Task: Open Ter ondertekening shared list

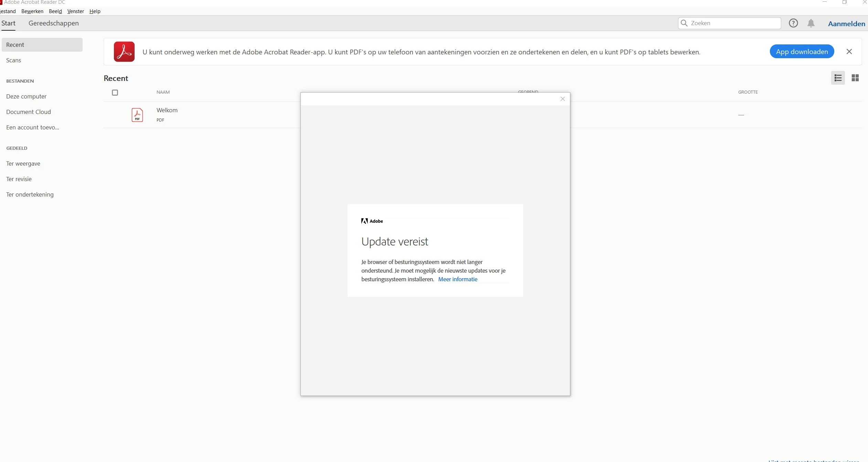Action: point(30,195)
